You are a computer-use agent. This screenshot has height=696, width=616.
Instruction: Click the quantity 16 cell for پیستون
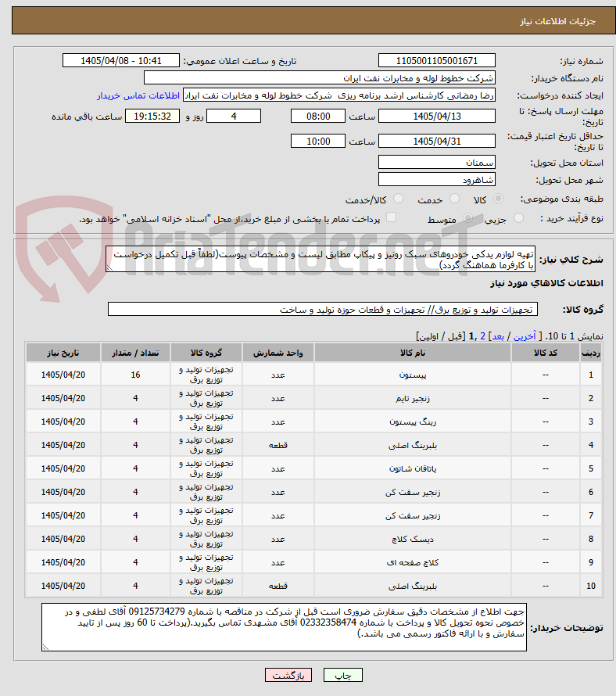click(135, 375)
